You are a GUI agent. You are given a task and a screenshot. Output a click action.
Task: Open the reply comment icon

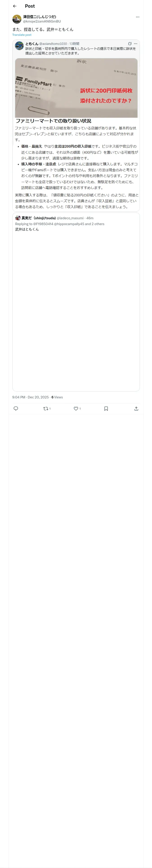tap(16, 408)
